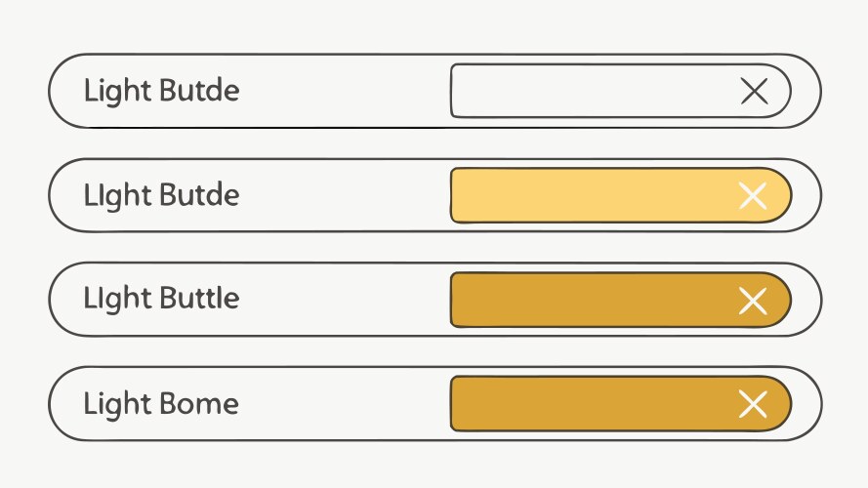
Task: Click the X icon in the Light Bome row
Action: 753,404
